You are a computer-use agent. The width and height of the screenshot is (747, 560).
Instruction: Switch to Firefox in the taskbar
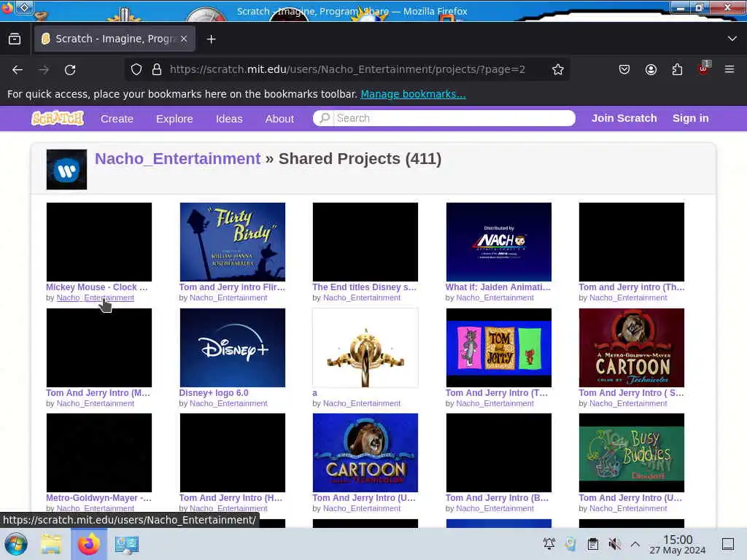(x=88, y=544)
